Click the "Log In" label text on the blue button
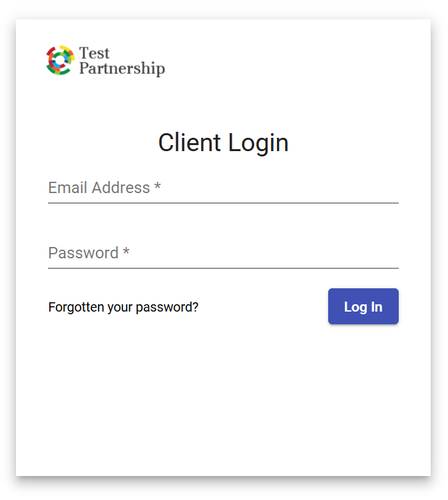 [x=363, y=307]
